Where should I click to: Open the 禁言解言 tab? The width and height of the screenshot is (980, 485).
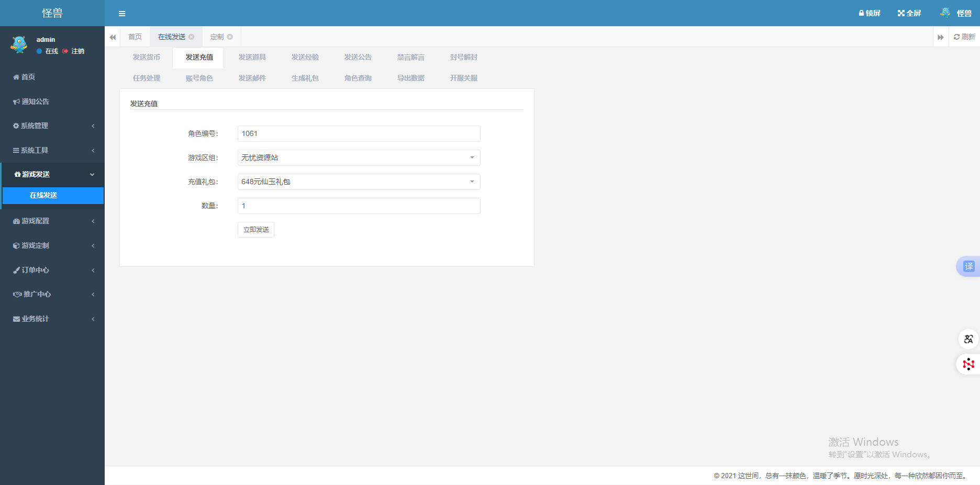pos(410,57)
